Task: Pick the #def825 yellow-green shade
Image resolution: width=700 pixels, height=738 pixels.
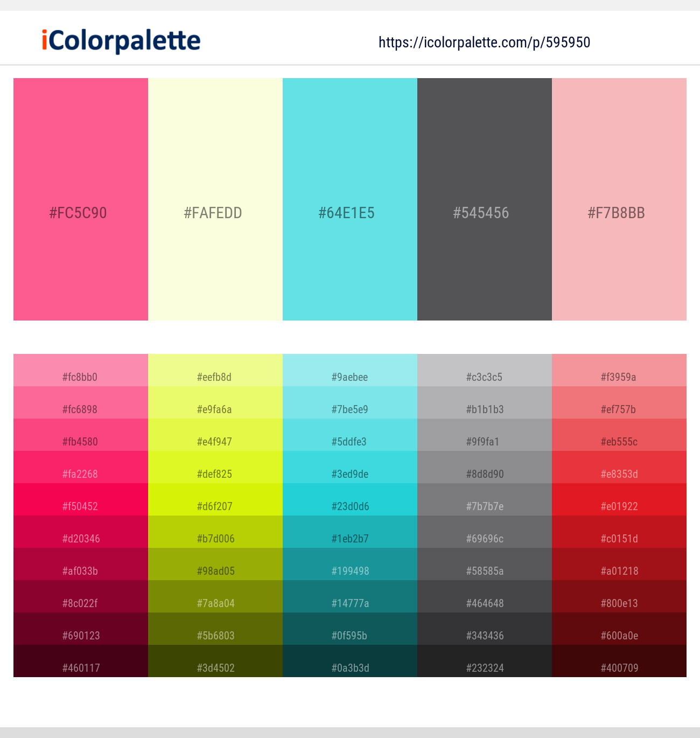Action: pyautogui.click(x=215, y=467)
